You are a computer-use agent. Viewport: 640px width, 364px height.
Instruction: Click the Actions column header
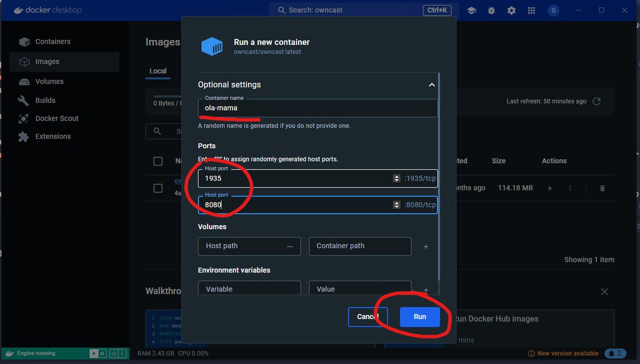[554, 161]
